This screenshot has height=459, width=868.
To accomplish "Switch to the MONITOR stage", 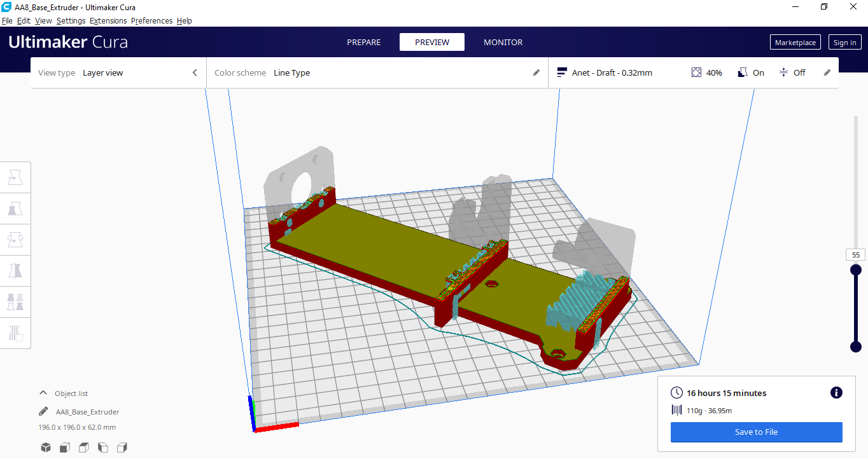I will coord(503,42).
